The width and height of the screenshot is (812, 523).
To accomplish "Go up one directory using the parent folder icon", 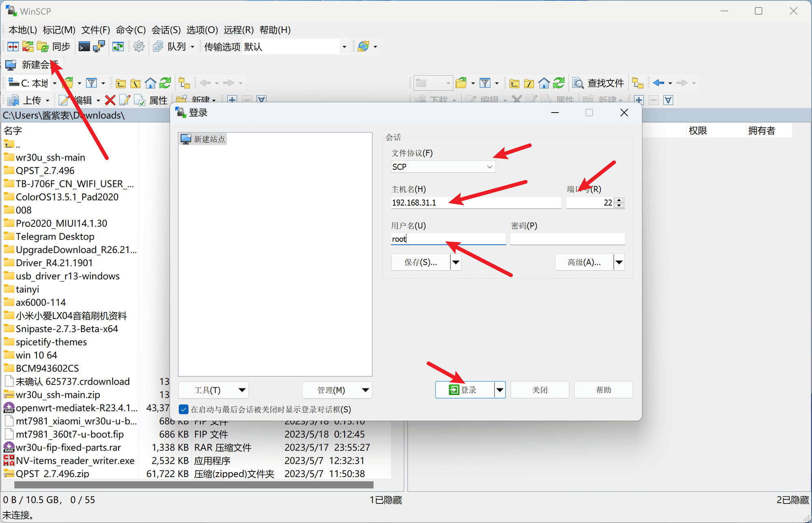I will coord(121,83).
